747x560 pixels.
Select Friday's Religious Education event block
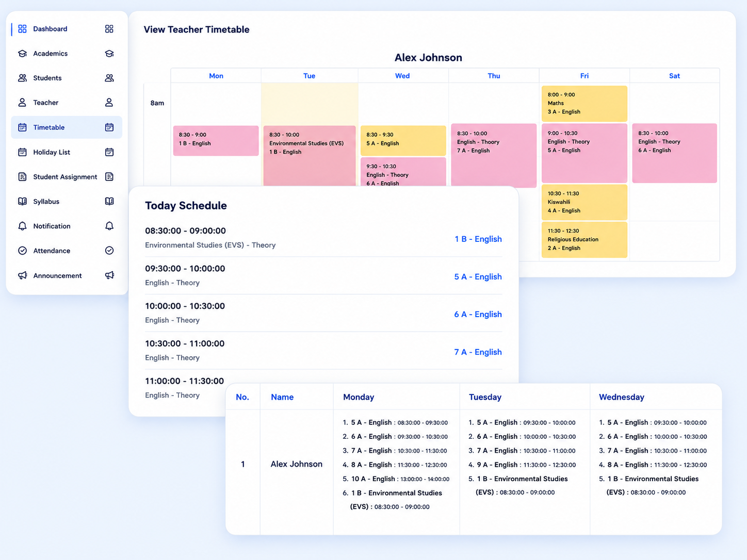[x=584, y=240]
